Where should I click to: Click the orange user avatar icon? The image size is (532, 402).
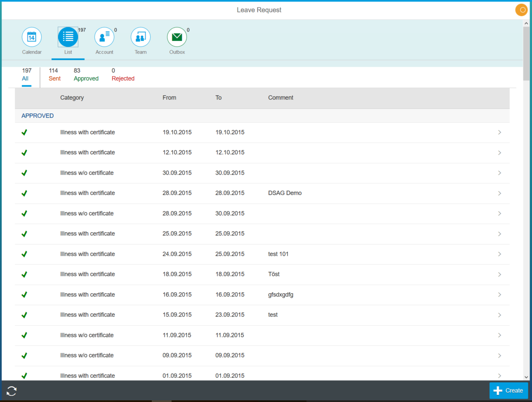click(x=521, y=9)
